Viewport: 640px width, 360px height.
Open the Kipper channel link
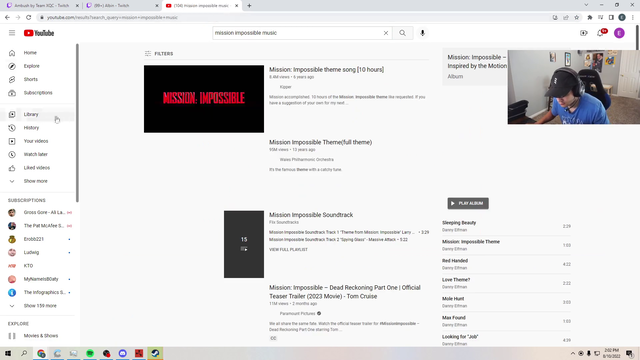[285, 87]
